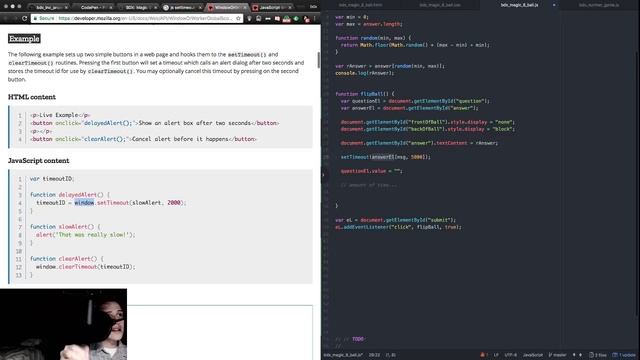Click clearTimeout() at the start of the description's second line
Image resolution: width=640 pixels, height=360 pixels.
pos(31,63)
